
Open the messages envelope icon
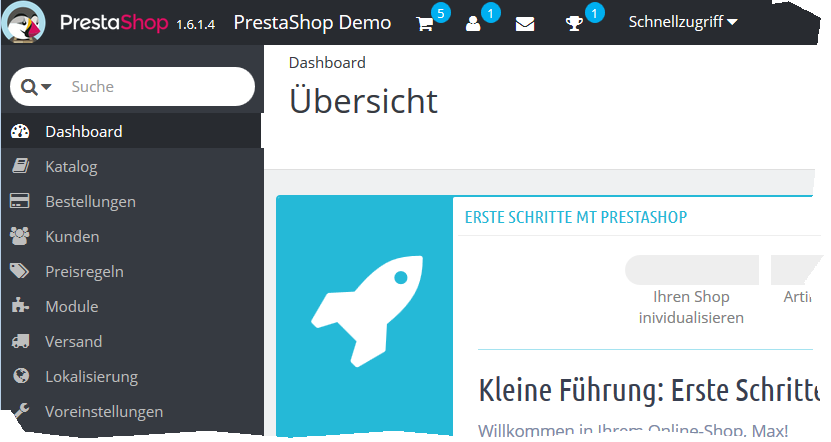525,24
